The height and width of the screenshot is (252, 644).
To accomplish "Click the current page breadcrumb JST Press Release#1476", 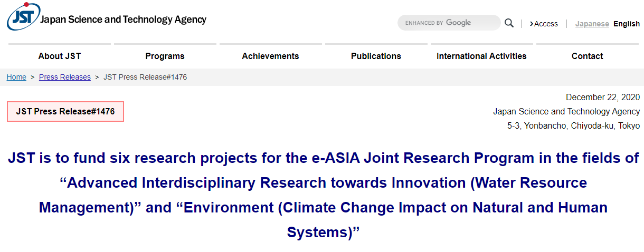I will [x=145, y=77].
